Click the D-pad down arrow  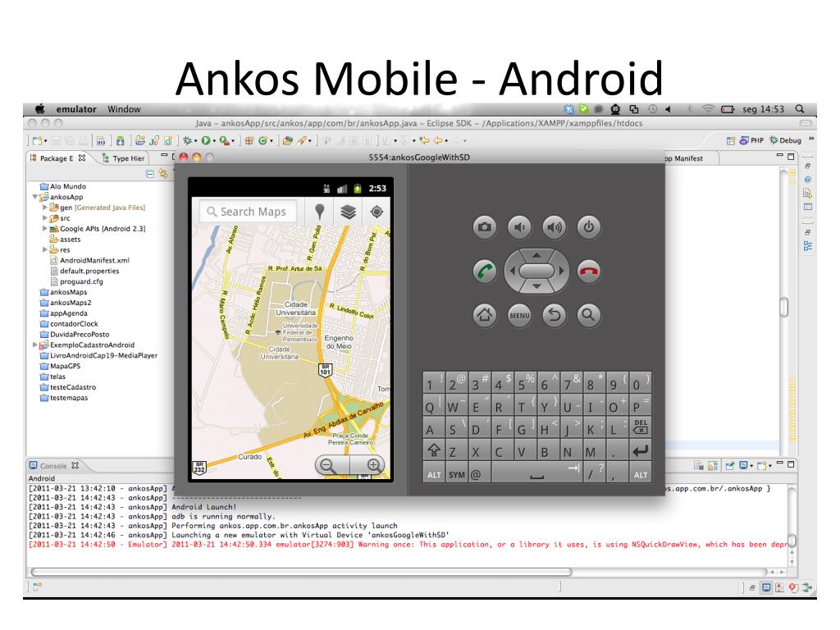tap(536, 286)
